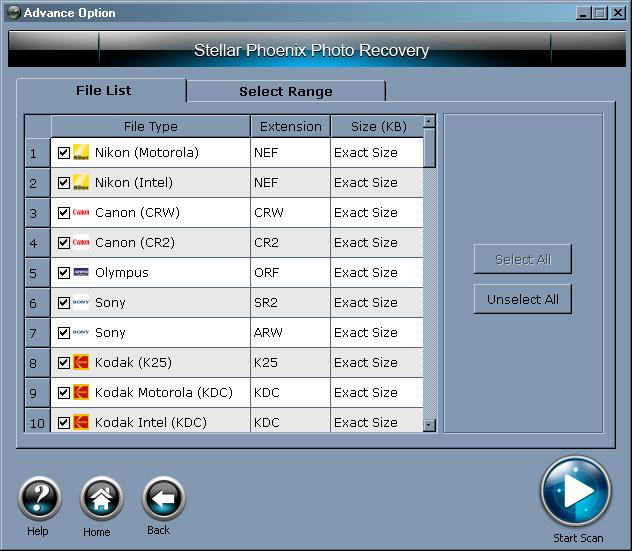Image resolution: width=632 pixels, height=551 pixels.
Task: Click the file list scrollbar thumb
Action: coord(429,148)
